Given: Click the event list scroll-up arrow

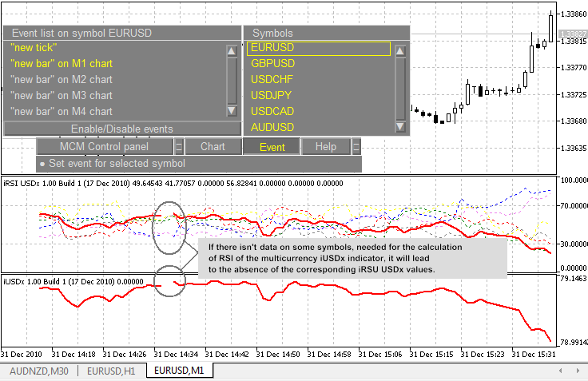Looking at the screenshot, I should pyautogui.click(x=232, y=51).
